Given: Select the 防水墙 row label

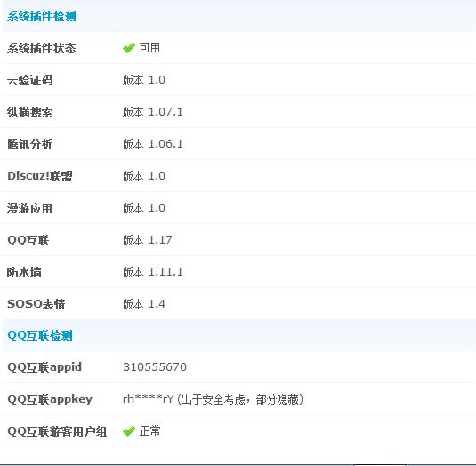Looking at the screenshot, I should tap(24, 272).
